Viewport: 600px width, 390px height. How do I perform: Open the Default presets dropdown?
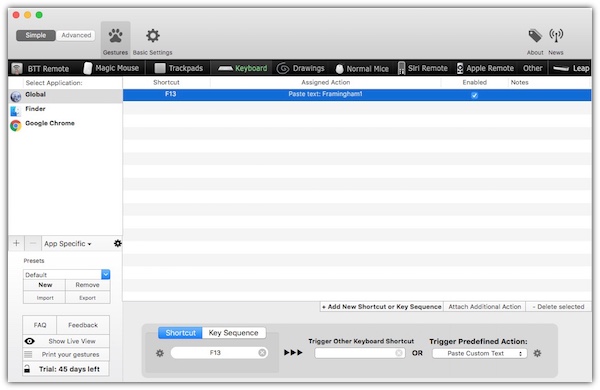(x=67, y=274)
